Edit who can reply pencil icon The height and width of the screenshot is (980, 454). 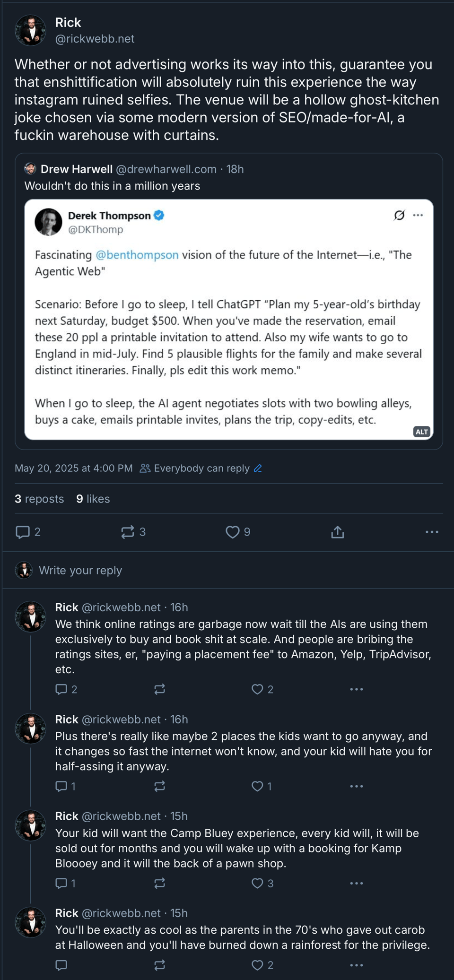click(x=258, y=468)
